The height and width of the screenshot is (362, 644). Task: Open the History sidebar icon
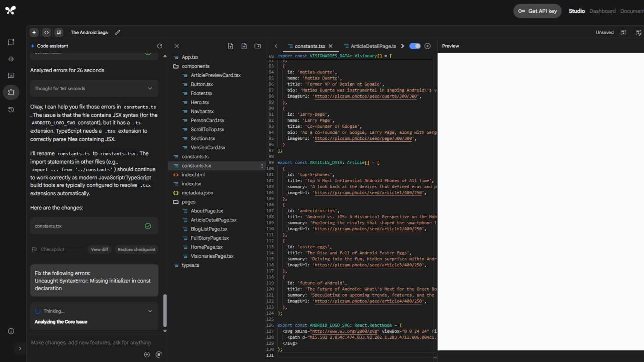11,110
